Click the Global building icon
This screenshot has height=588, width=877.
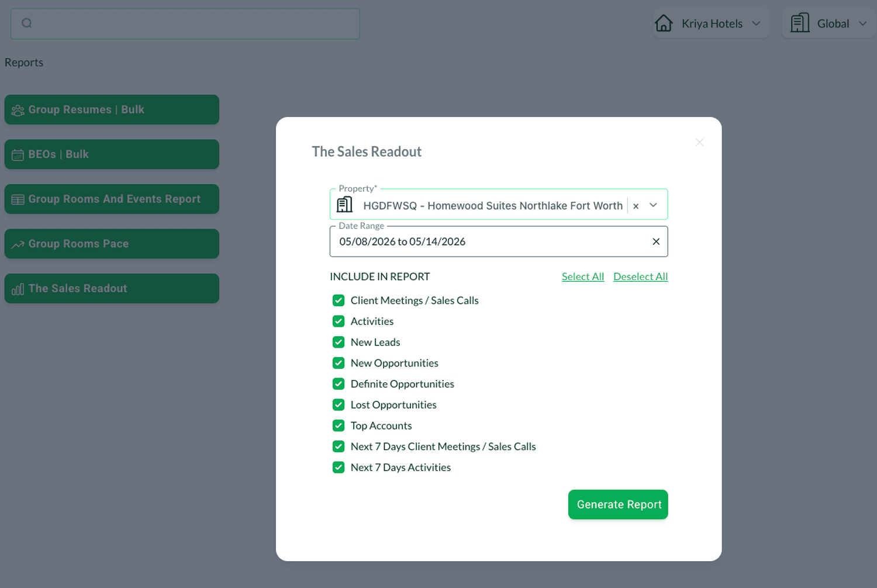[800, 23]
